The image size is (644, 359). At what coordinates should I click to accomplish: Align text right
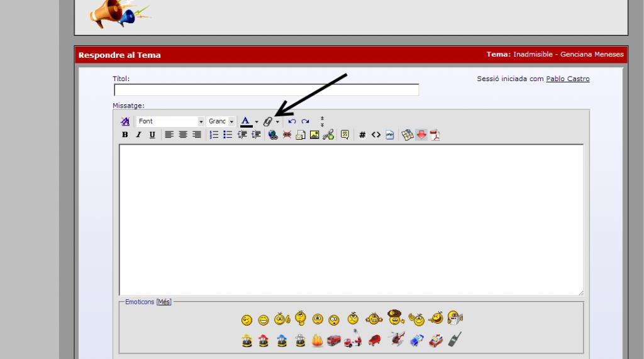(x=197, y=135)
